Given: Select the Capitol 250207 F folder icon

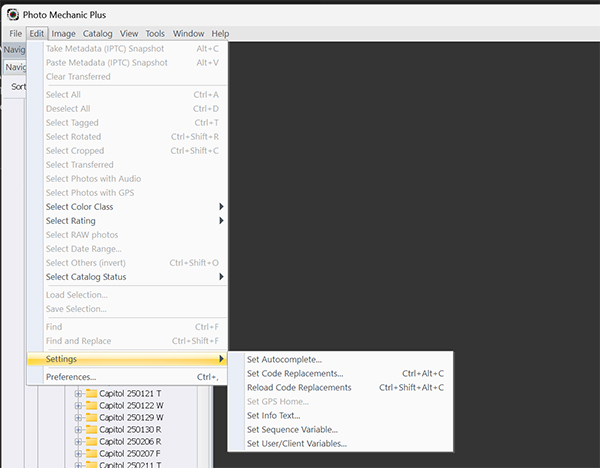Looking at the screenshot, I should coord(91,453).
